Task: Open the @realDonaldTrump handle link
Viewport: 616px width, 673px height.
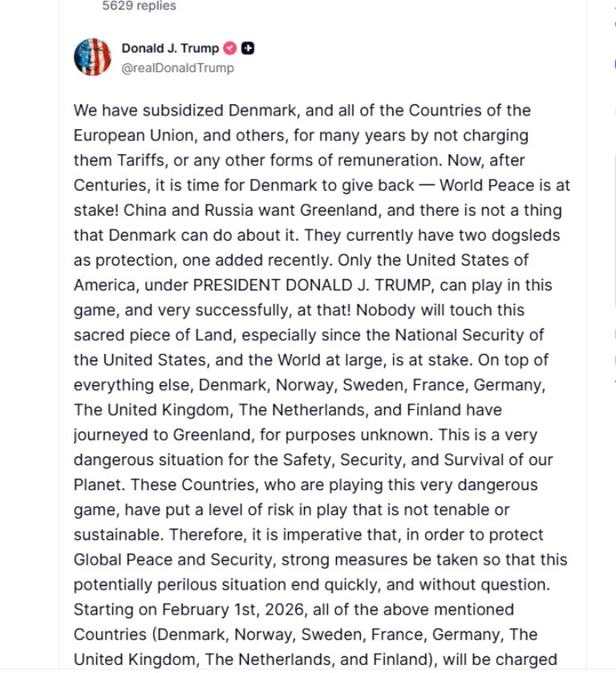Action: (x=177, y=68)
